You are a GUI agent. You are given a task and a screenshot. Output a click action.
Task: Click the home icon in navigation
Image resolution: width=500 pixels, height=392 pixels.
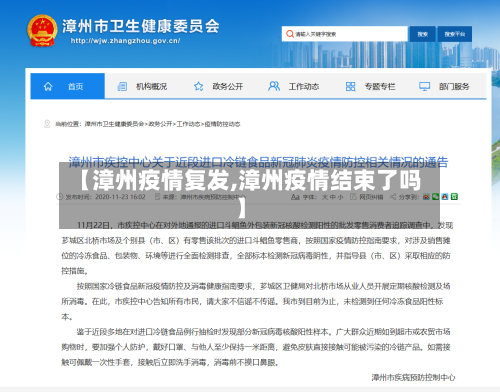(x=48, y=87)
